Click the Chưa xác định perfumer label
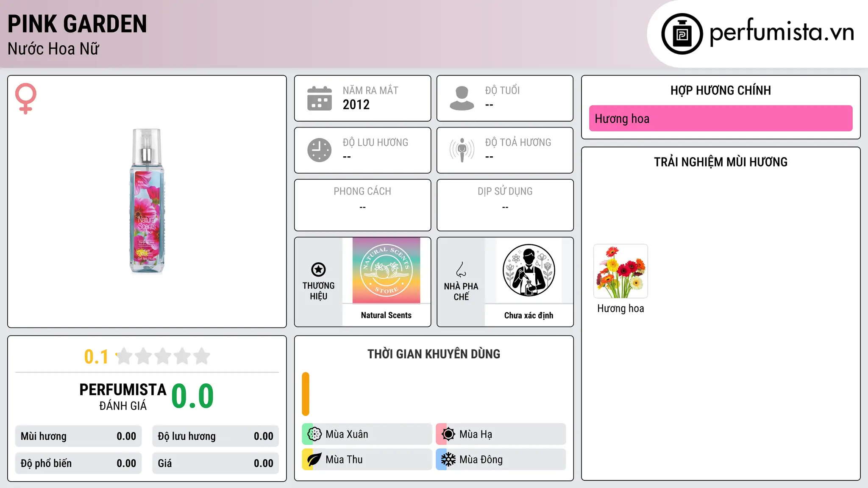 click(x=529, y=315)
